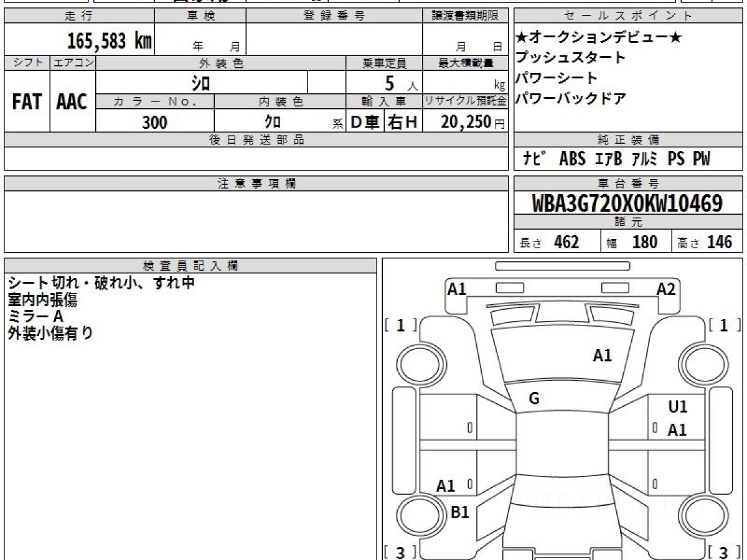747x560 pixels.
Task: Click the D車 import value
Action: coord(365,122)
